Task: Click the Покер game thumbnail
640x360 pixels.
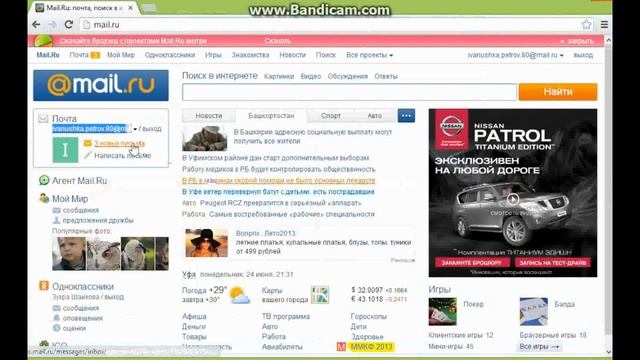Action: point(442,312)
